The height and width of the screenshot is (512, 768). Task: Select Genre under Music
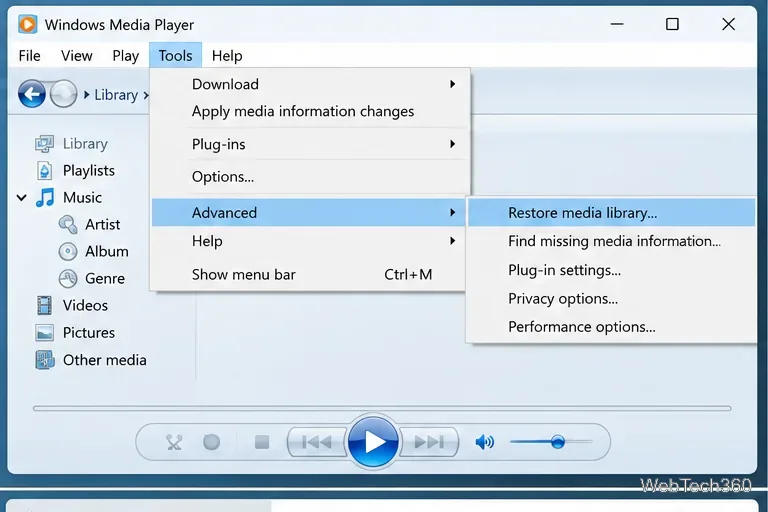click(x=105, y=278)
